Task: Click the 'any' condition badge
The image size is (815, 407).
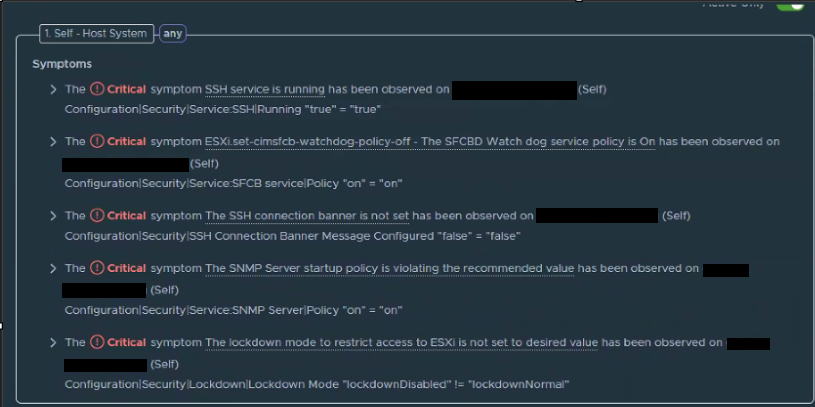Action: pyautogui.click(x=173, y=34)
